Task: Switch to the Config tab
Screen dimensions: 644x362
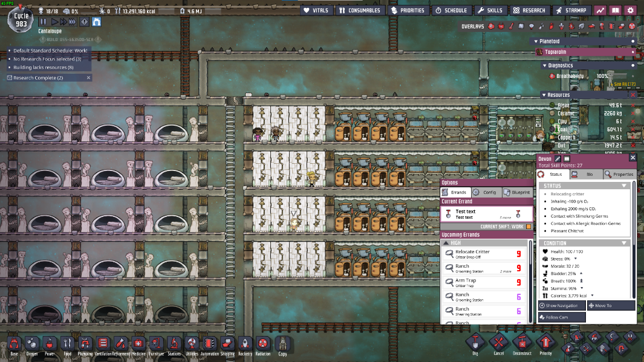Action: pyautogui.click(x=486, y=192)
